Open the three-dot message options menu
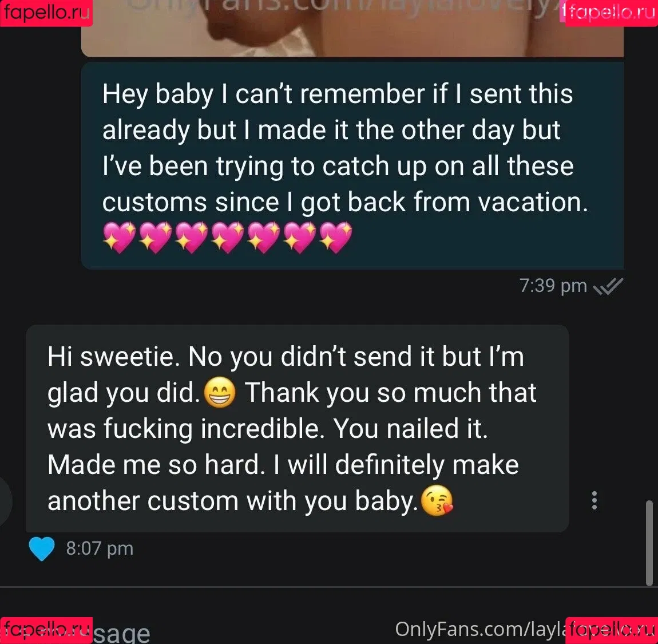Screen dimensions: 658x644 594,500
